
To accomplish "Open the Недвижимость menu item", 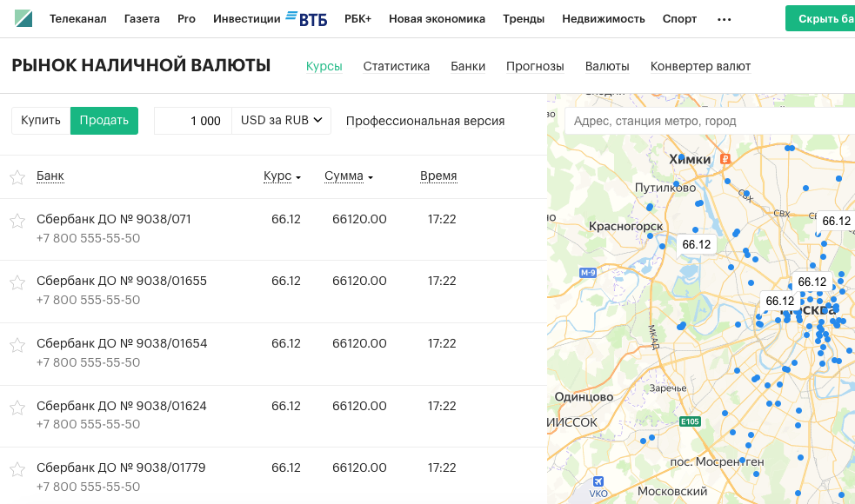I will [x=604, y=18].
